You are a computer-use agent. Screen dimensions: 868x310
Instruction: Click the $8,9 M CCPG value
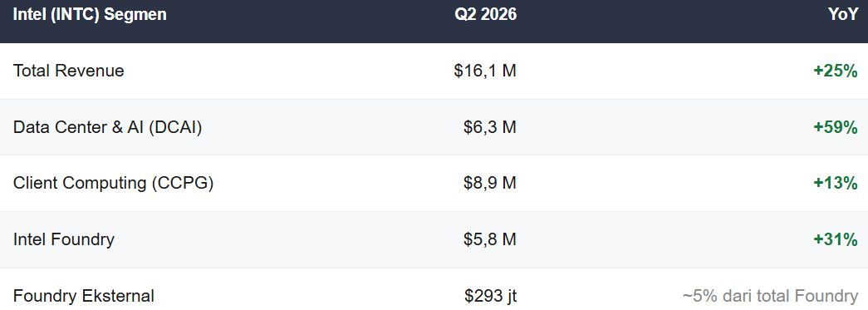[x=490, y=183]
